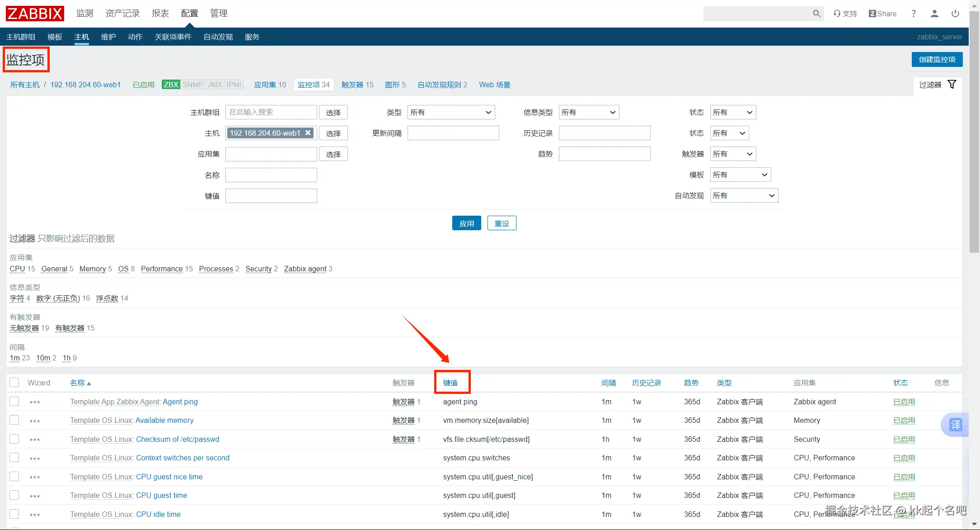The width and height of the screenshot is (980, 530).
Task: Open the 模板 navigation tab
Action: pos(55,37)
